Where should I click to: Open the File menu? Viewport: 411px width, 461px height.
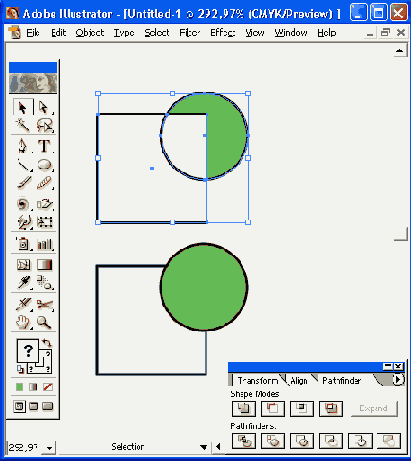click(x=33, y=33)
